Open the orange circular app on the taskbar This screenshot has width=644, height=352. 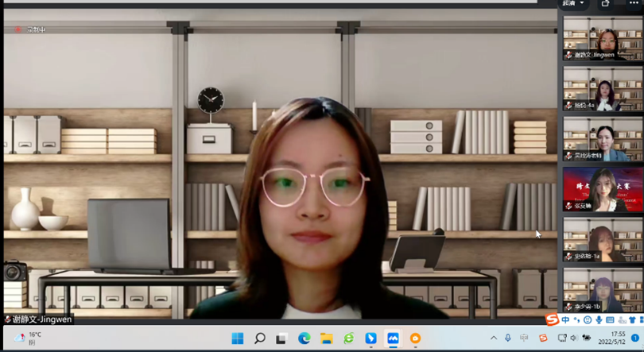pyautogui.click(x=415, y=338)
